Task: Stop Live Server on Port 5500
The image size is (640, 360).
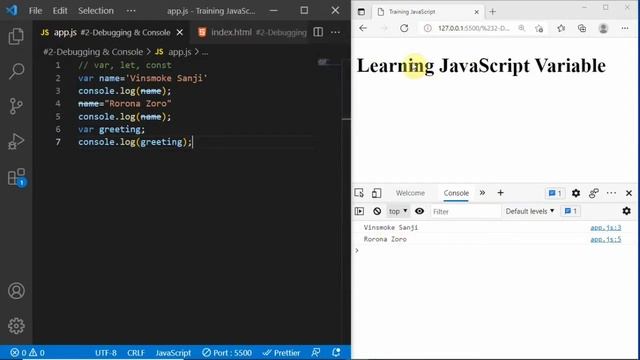Action: tap(227, 353)
